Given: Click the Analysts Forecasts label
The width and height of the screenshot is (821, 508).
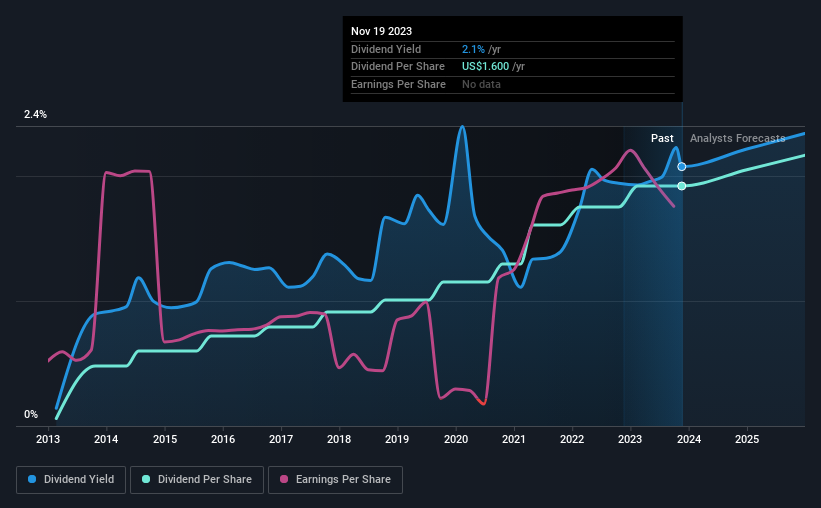Looking at the screenshot, I should 737,138.
